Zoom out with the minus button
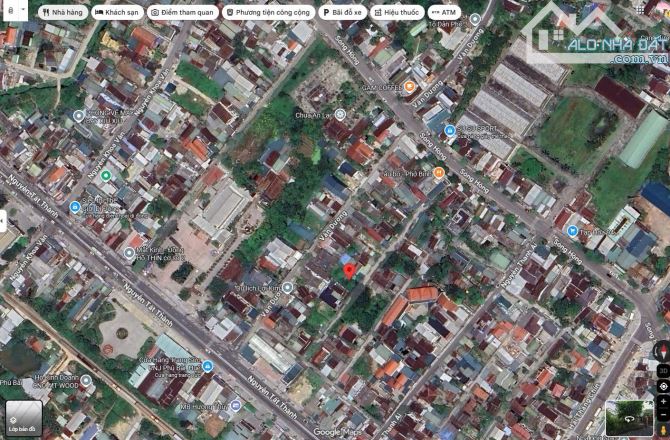 662,415
